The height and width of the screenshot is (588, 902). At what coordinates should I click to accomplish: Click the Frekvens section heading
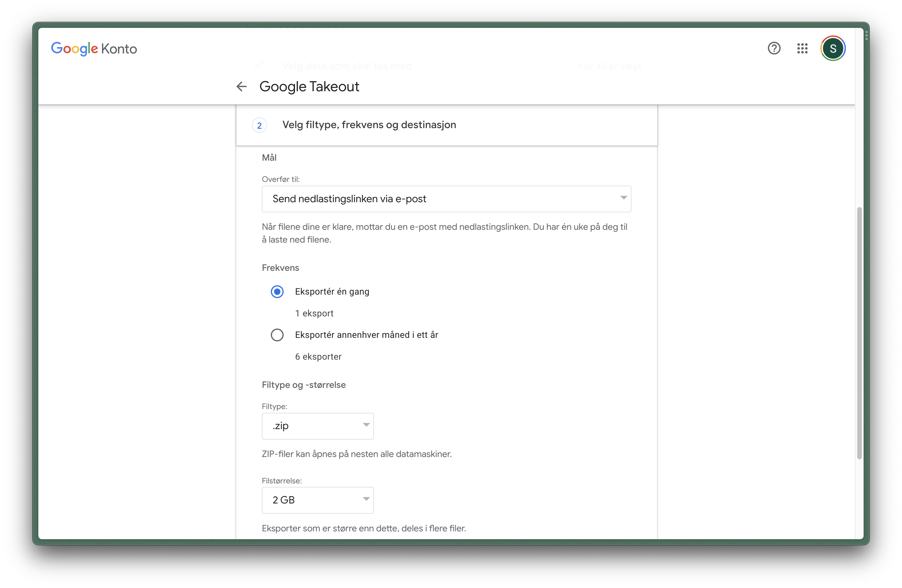click(x=280, y=268)
